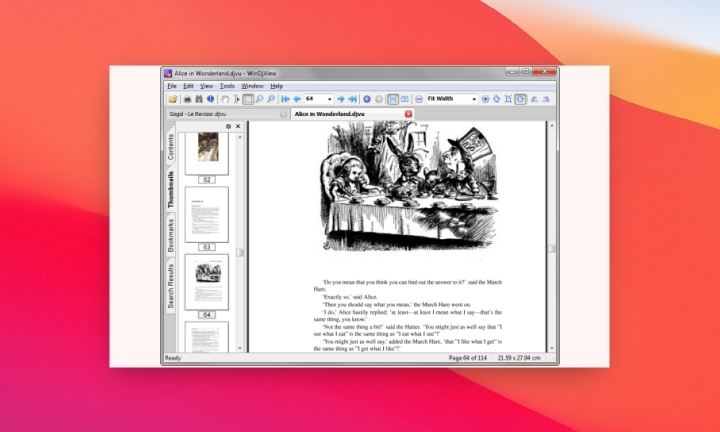Screen dimensions: 720x432
Task: Select page 64 thumbnail
Action: click(207, 282)
